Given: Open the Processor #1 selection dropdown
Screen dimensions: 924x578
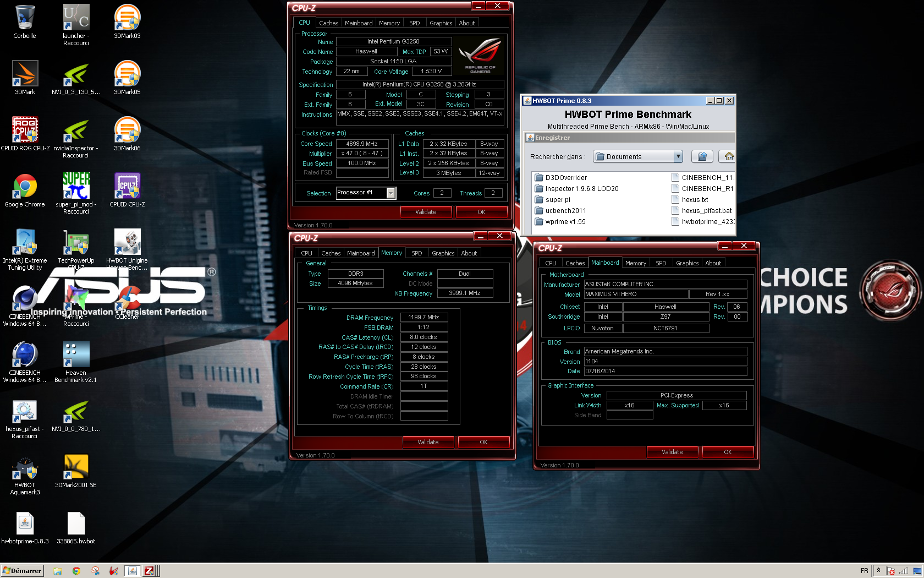Looking at the screenshot, I should coord(391,193).
